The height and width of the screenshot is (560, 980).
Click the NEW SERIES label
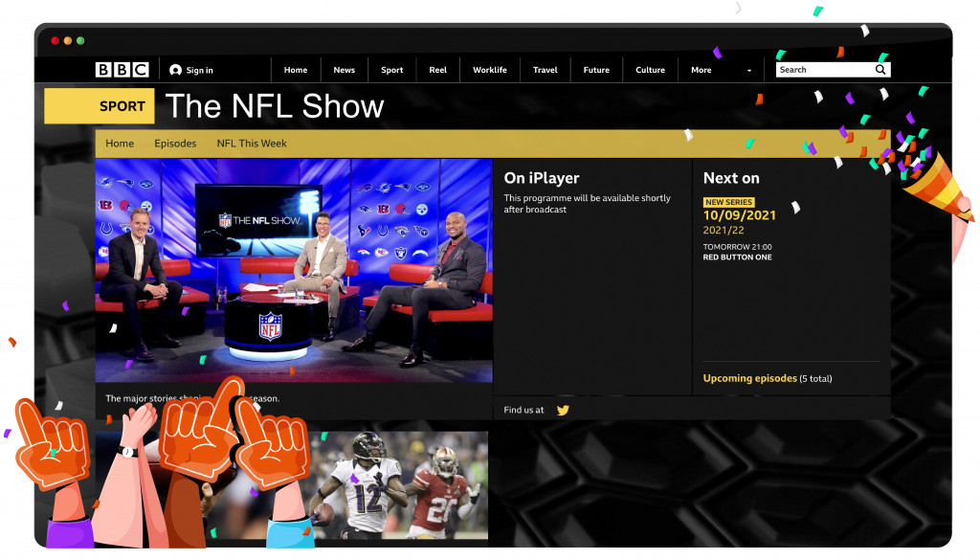(728, 202)
